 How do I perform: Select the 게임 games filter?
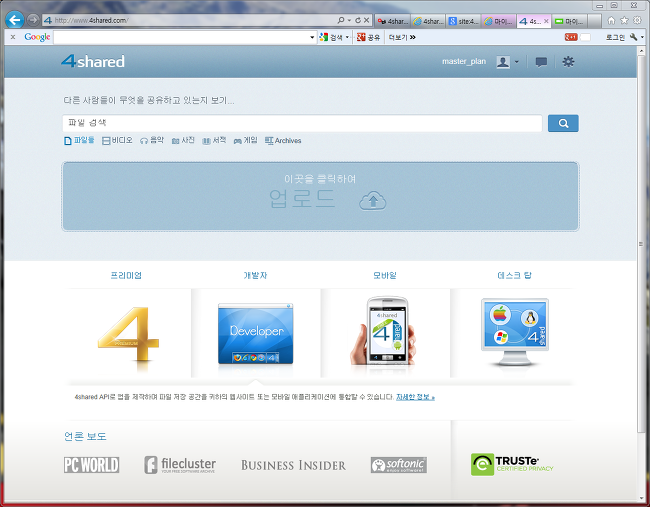click(x=245, y=141)
